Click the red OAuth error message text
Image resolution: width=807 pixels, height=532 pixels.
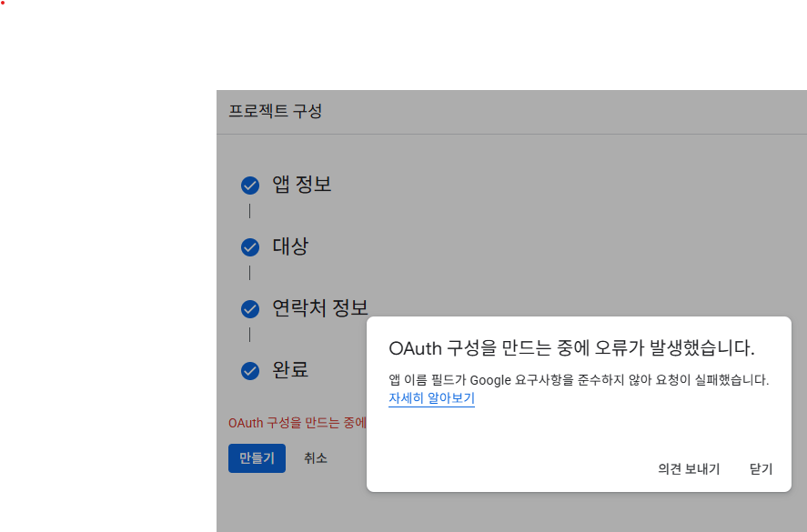pos(298,423)
